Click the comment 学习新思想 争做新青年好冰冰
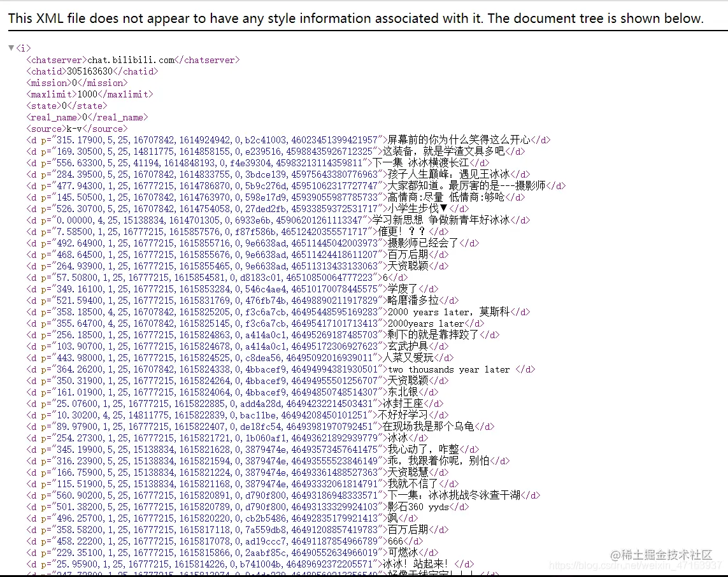The height and width of the screenshot is (577, 728). [441, 220]
